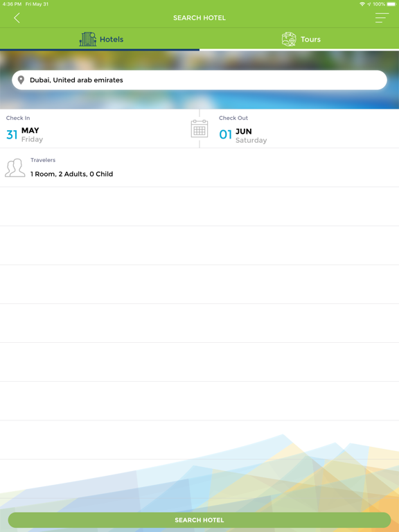The height and width of the screenshot is (532, 399).
Task: Tap the location pin icon
Action: 21,80
